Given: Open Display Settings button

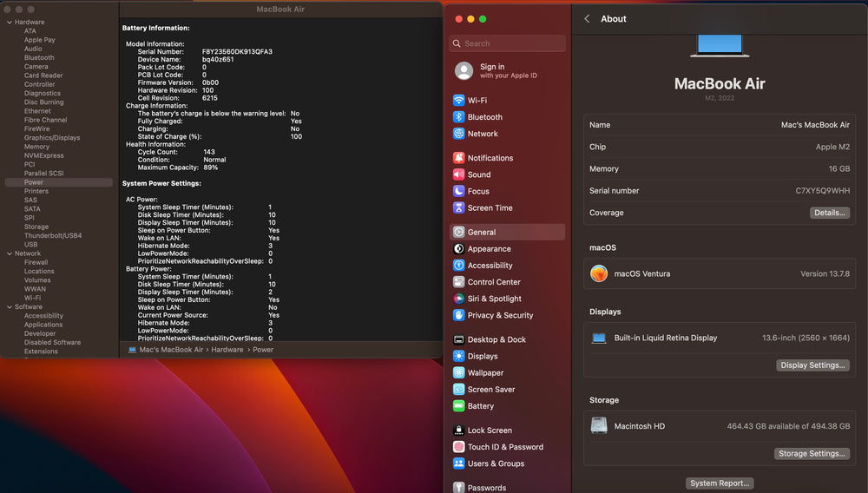Looking at the screenshot, I should pyautogui.click(x=812, y=365).
